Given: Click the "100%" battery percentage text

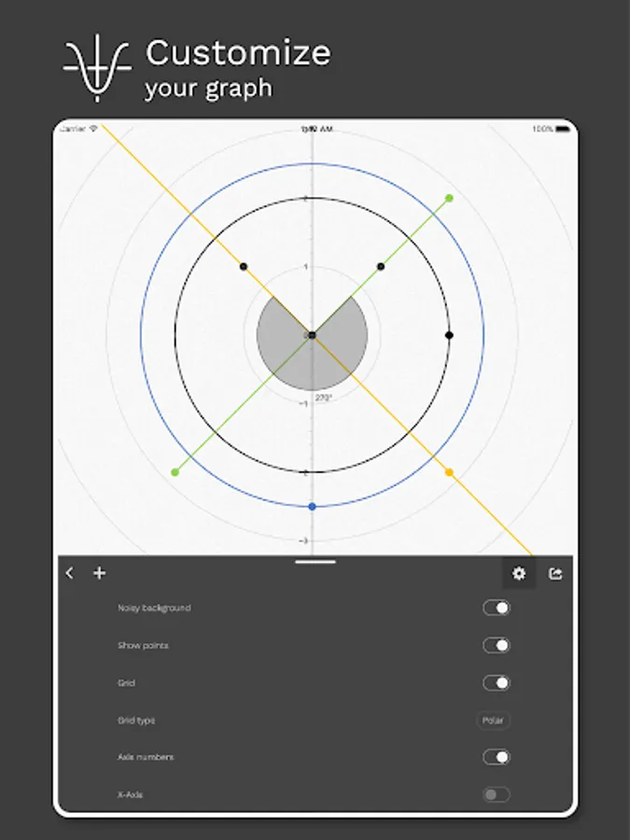Looking at the screenshot, I should coord(542,129).
